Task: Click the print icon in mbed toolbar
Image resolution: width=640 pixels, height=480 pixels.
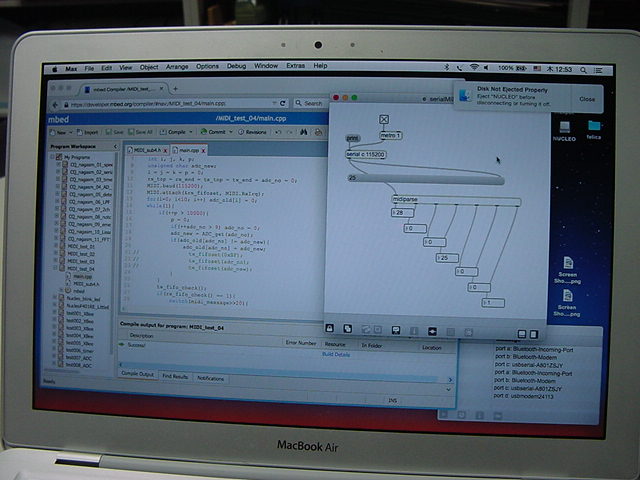Action: pos(318,132)
